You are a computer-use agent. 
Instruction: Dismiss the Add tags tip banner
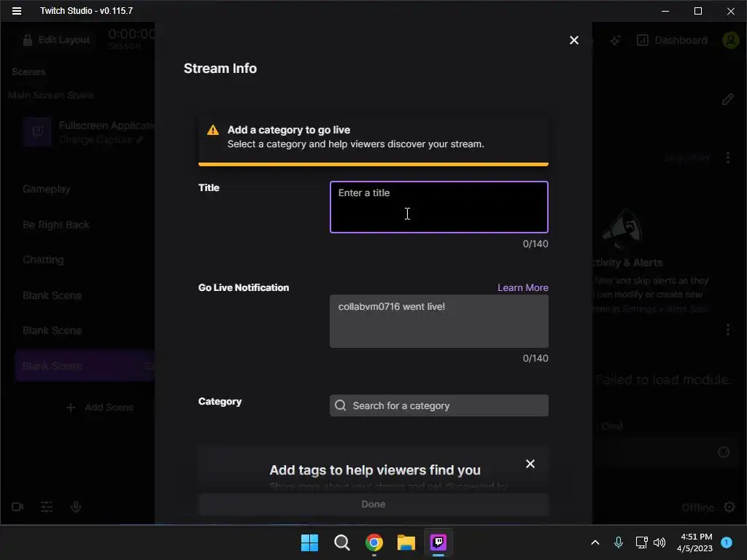click(530, 464)
